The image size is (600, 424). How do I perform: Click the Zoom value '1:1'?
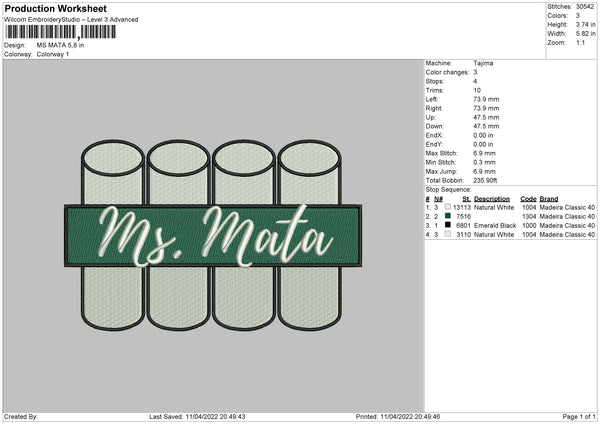tap(580, 42)
